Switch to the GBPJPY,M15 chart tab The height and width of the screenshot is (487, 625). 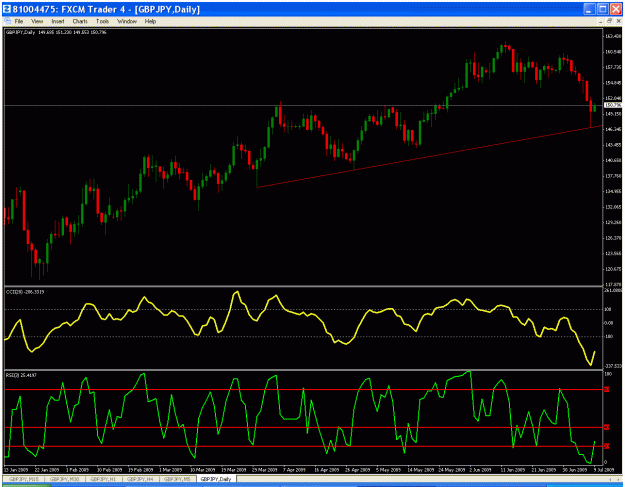24,479
